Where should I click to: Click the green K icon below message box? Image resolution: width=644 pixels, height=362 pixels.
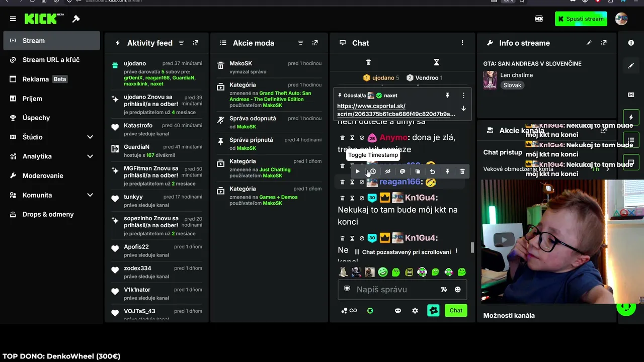pos(370,311)
